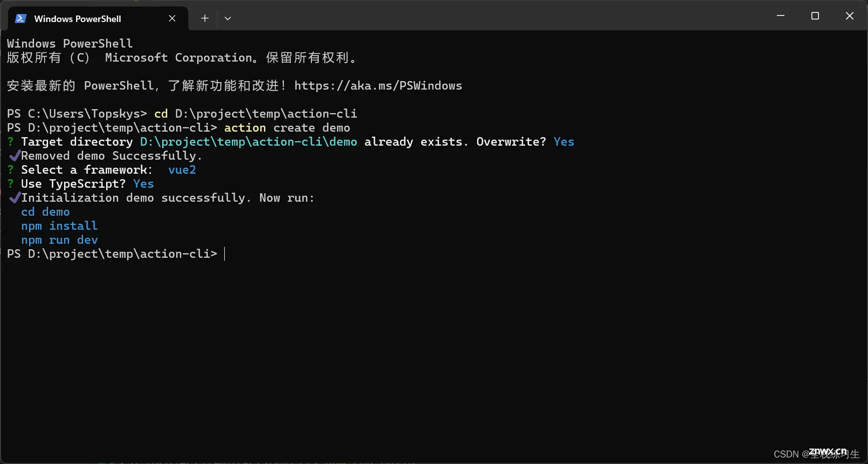Click the 'npm install' instruction line

60,226
